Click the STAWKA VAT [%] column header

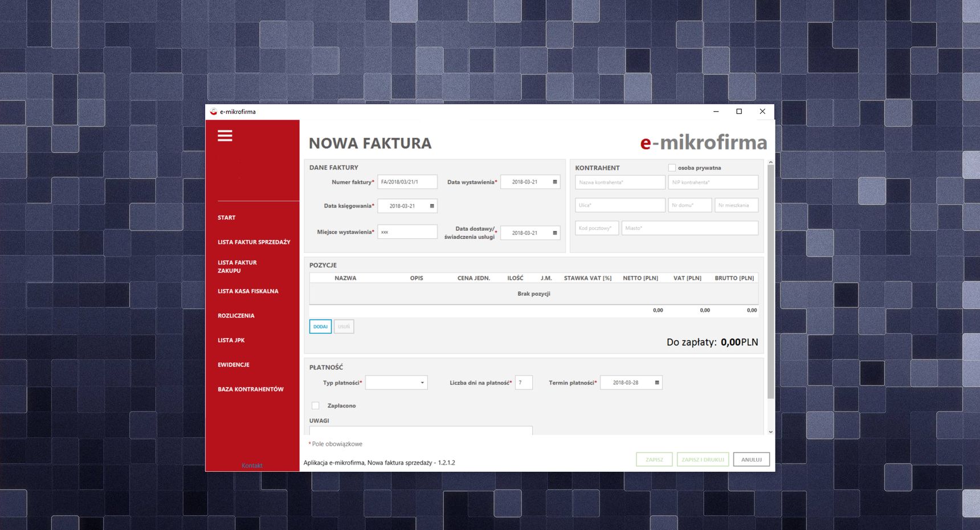pyautogui.click(x=587, y=278)
